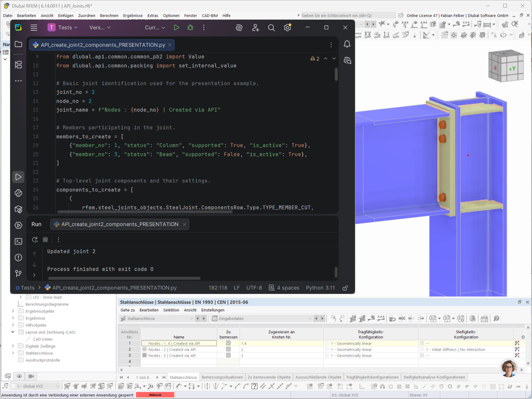Open the Python Console tool window
532x399 pixels.
point(18,193)
